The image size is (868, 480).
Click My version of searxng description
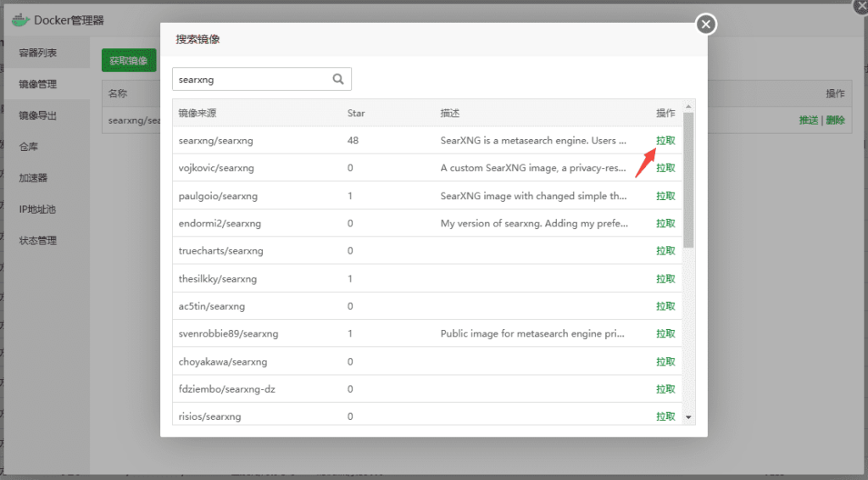[534, 224]
